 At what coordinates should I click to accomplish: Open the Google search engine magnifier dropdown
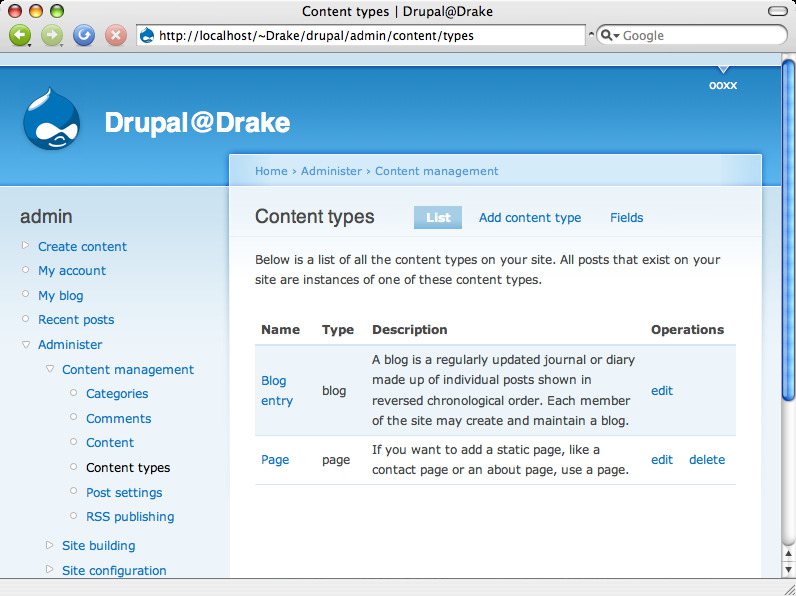(610, 36)
